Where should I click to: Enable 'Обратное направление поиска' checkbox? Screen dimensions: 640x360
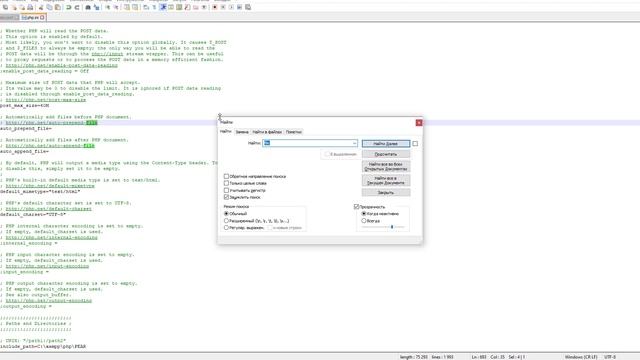(226, 176)
